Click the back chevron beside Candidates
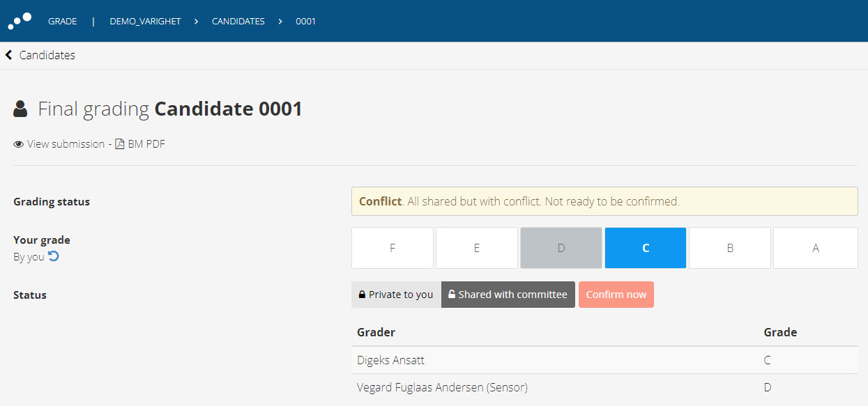This screenshot has width=868, height=406. pos(9,55)
